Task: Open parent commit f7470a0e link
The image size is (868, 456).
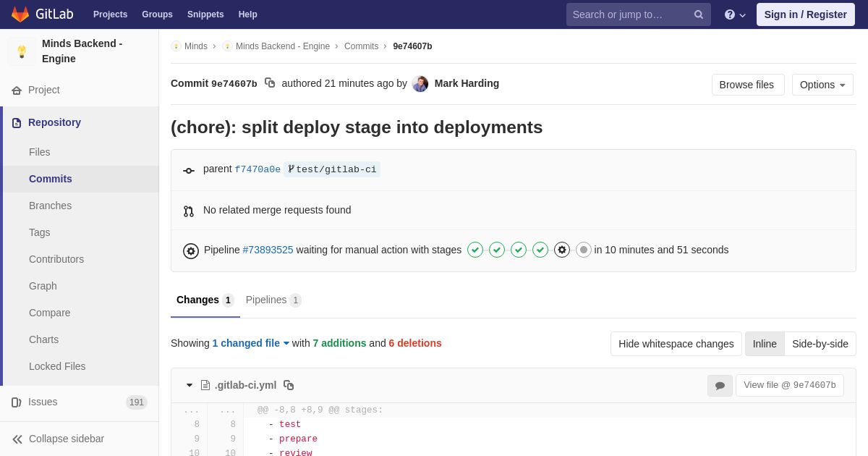Action: tap(258, 169)
